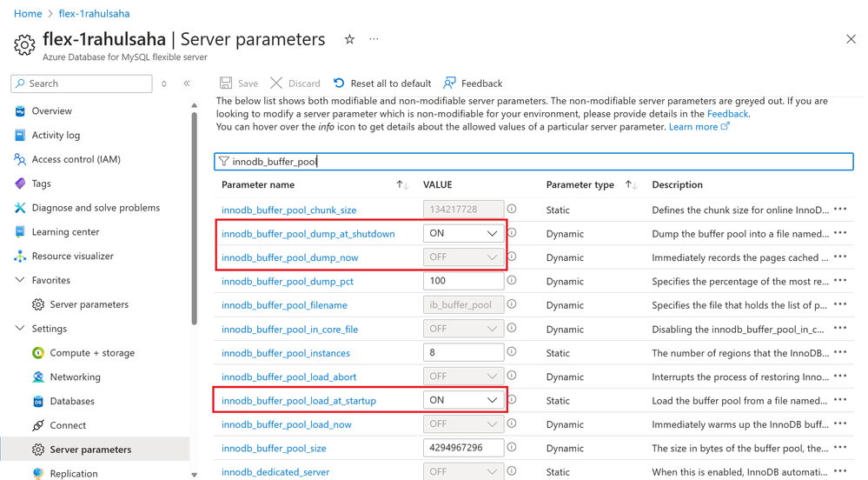868x480 pixels.
Task: Open innodb_buffer_pool_load_at_startup value dropdown
Action: coord(463,400)
